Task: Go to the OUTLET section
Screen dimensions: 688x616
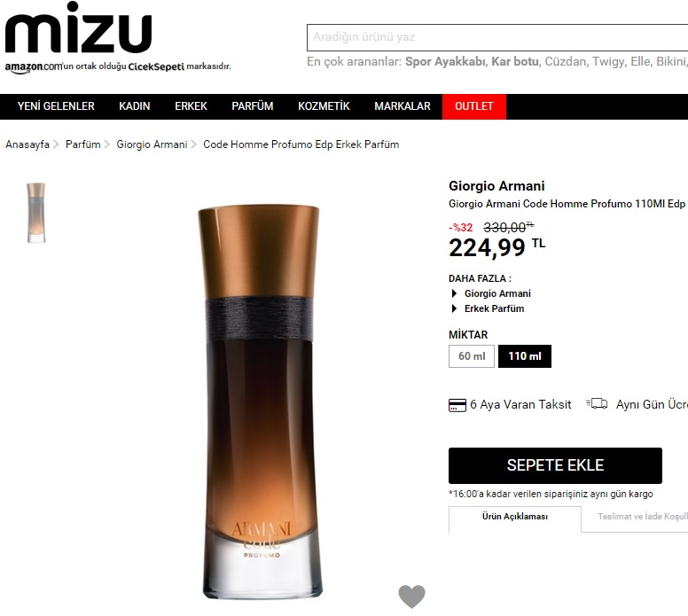Action: (x=473, y=106)
